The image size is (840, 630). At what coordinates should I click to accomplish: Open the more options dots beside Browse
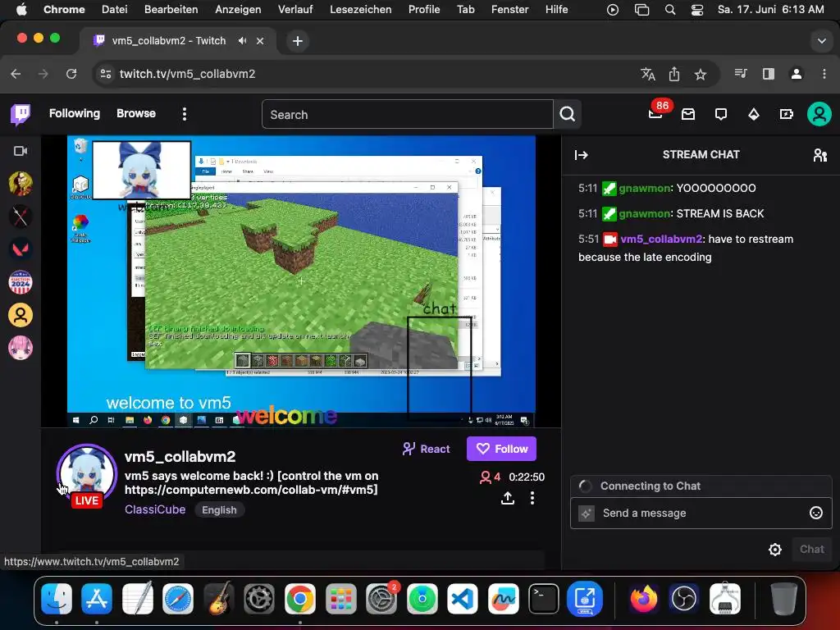coord(185,114)
